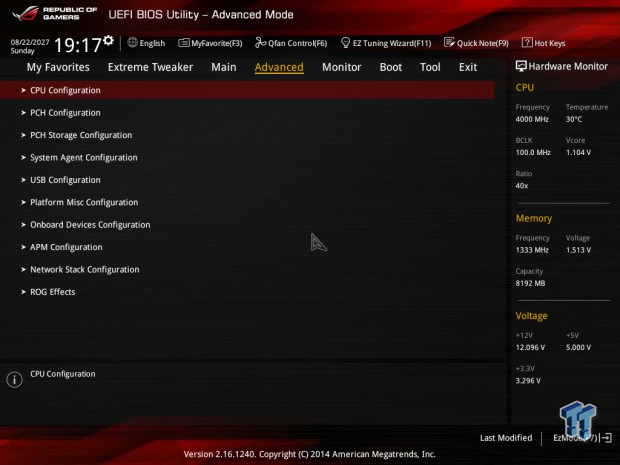Click +12V reading 12.096 V
This screenshot has width=620, height=465.
530,347
